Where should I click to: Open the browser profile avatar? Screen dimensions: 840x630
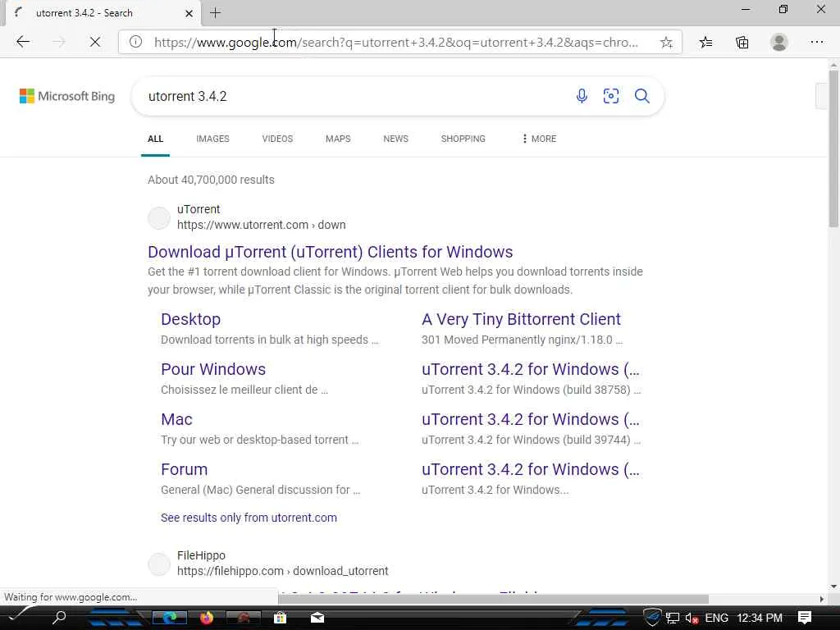[x=779, y=42]
